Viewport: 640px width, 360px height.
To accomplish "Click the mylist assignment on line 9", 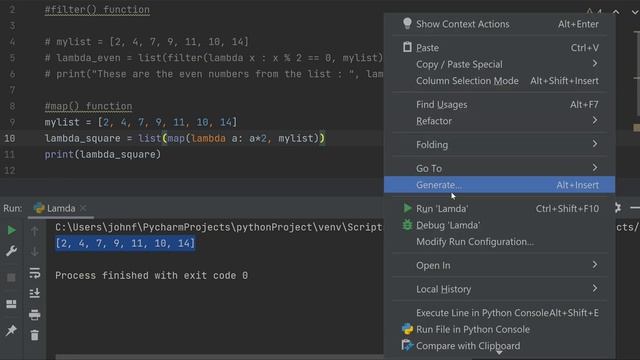I will pos(141,122).
